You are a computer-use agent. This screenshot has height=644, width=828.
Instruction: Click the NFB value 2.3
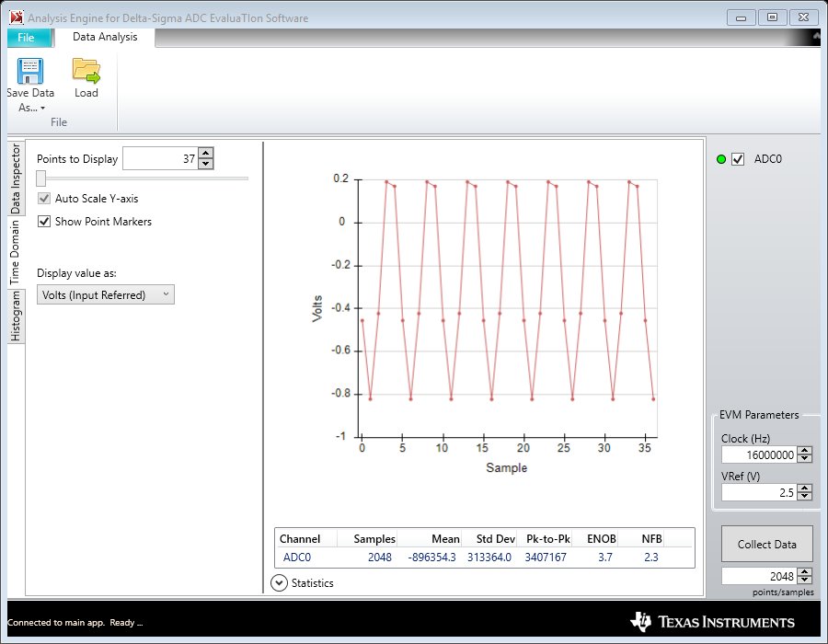[651, 557]
